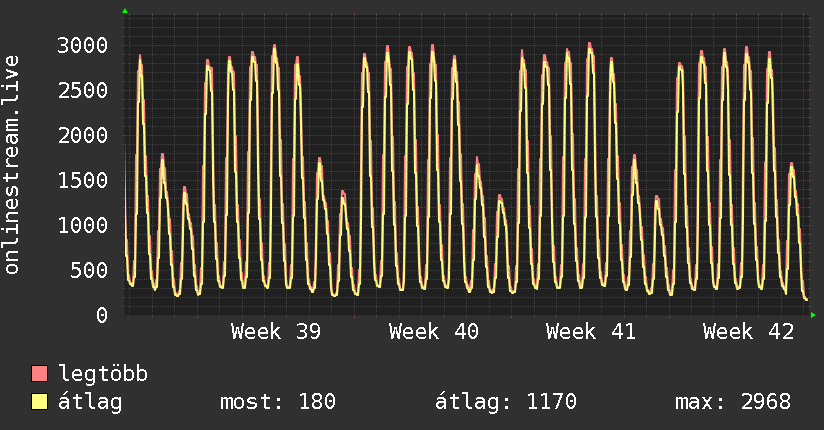Click the 1000 y-axis tick label
The height and width of the screenshot is (430, 824).
pos(83,226)
